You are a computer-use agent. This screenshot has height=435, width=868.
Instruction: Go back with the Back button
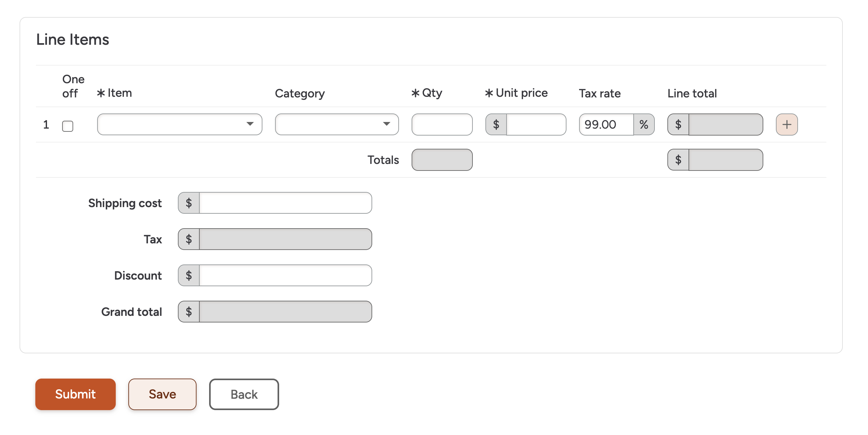click(x=243, y=394)
